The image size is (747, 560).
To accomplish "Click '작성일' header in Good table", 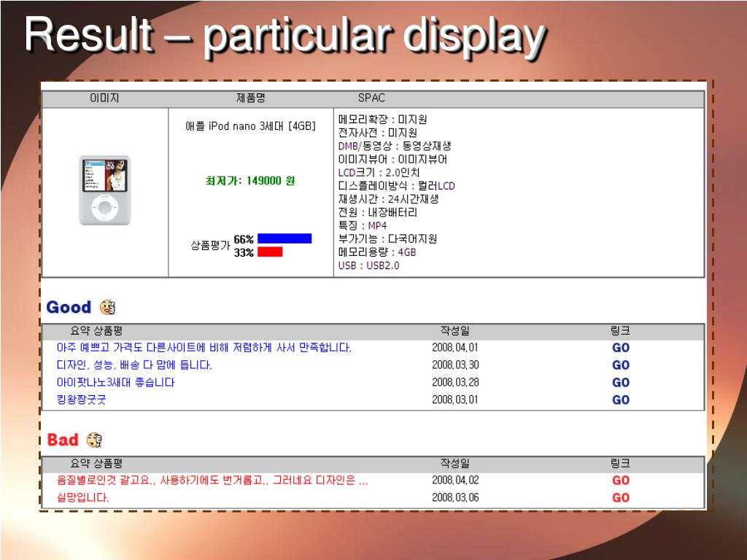I will pos(455,331).
